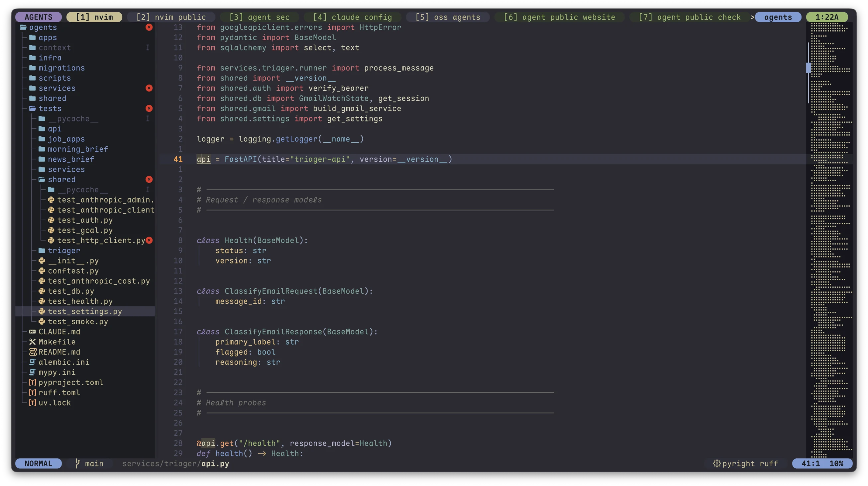Click the config icon of mypy.ini
This screenshot has width=868, height=486.
(32, 372)
